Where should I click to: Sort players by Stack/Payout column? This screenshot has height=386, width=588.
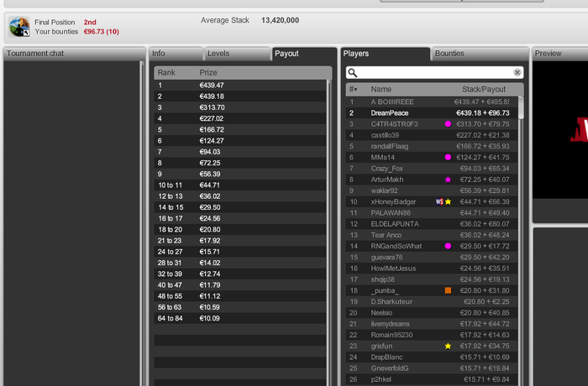[x=484, y=89]
